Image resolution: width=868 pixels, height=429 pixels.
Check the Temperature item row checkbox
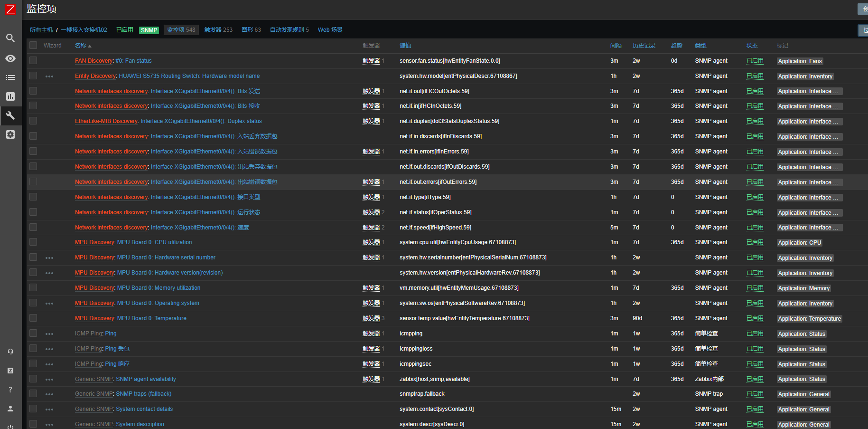tap(33, 318)
